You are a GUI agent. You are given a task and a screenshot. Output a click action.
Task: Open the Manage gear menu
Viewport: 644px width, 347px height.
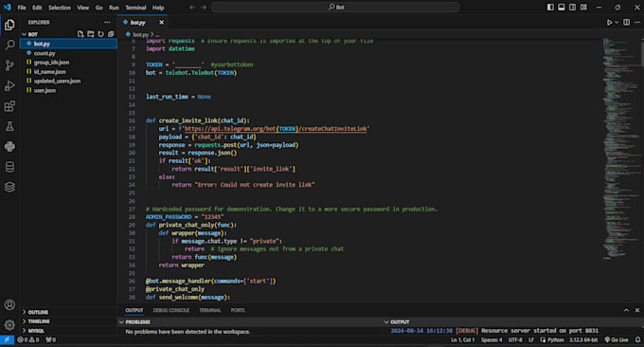9,325
